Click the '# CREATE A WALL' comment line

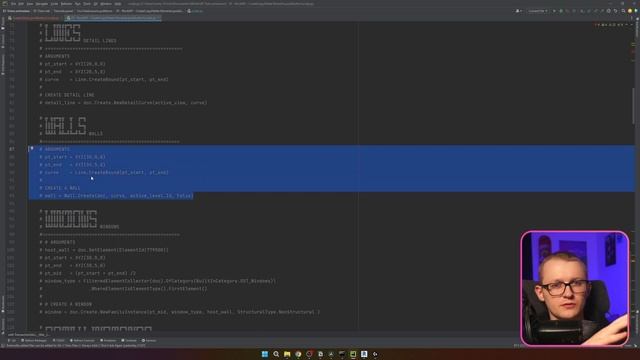pos(60,188)
